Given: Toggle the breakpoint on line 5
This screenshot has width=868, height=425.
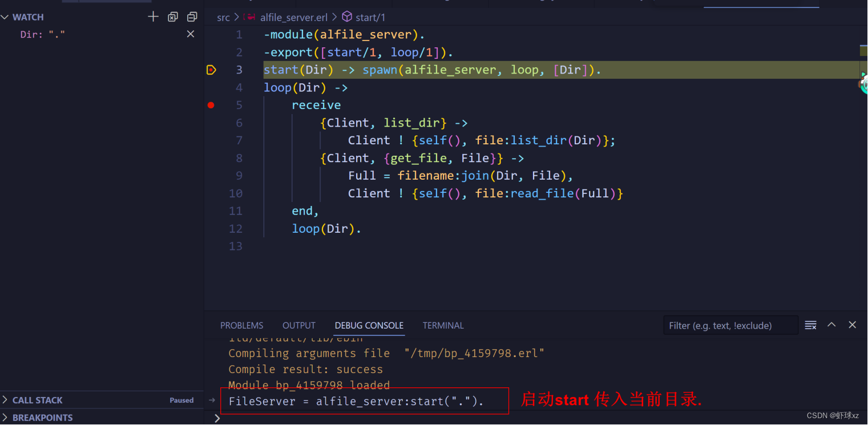Looking at the screenshot, I should (x=211, y=105).
